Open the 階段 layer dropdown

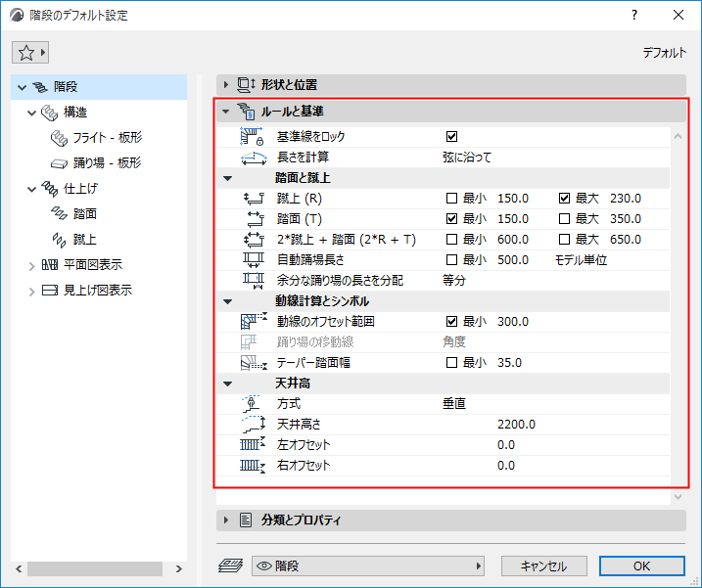click(x=368, y=566)
